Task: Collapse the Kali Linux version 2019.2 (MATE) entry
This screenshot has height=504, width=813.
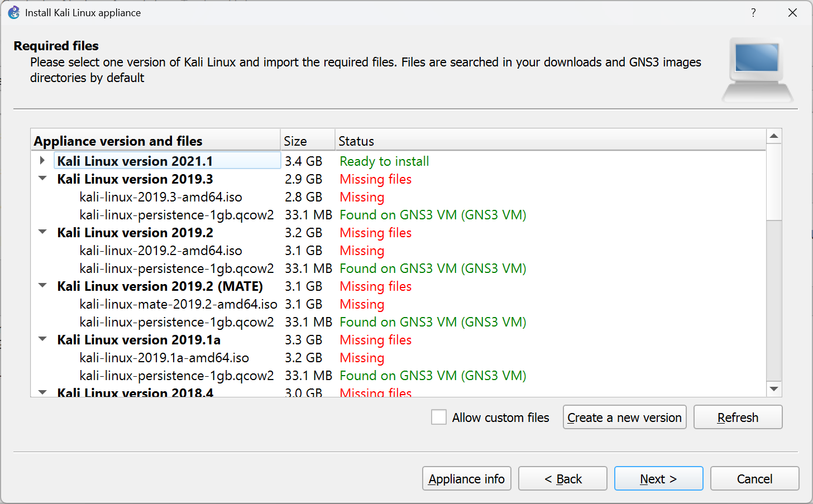Action: [42, 286]
